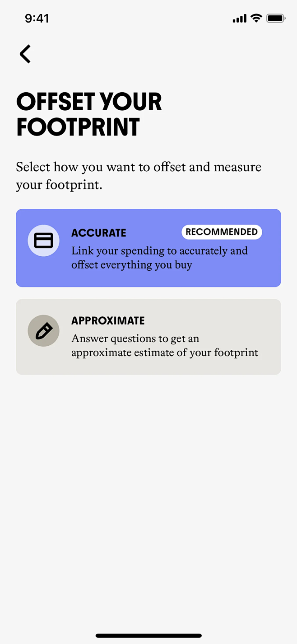The width and height of the screenshot is (297, 644).
Task: Click the 9:41 clock in status bar
Action: (37, 19)
